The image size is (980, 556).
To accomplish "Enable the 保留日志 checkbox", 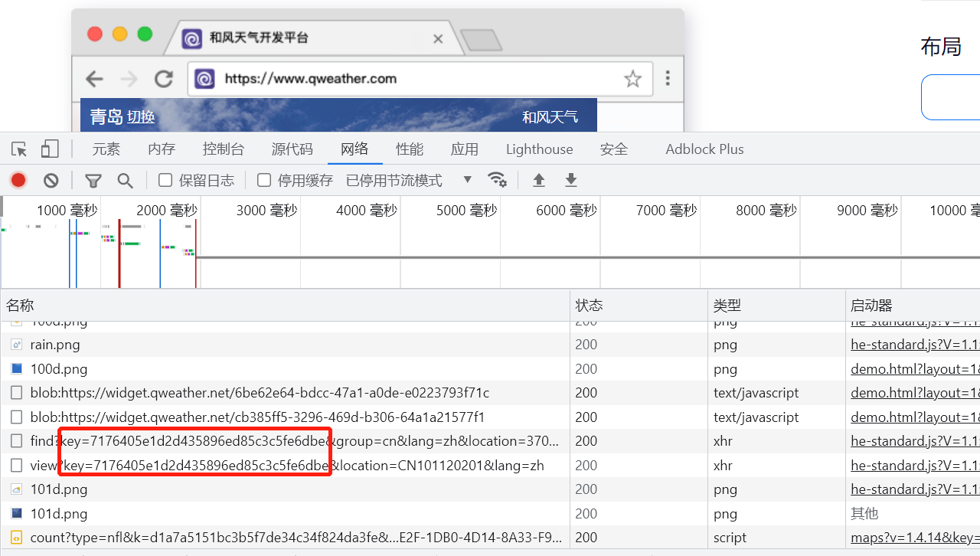I will pos(165,180).
